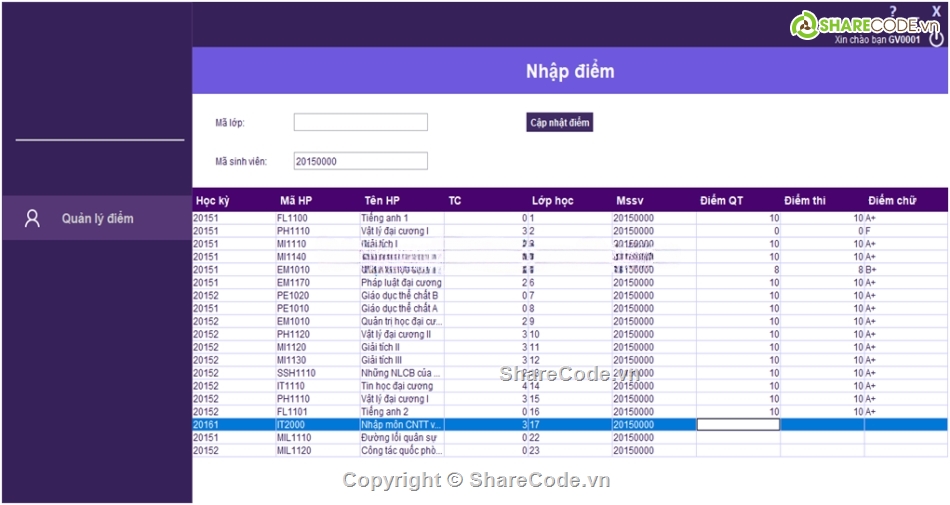Click the Công tác quốc phò... cell
This screenshot has width=950, height=505.
click(x=402, y=451)
